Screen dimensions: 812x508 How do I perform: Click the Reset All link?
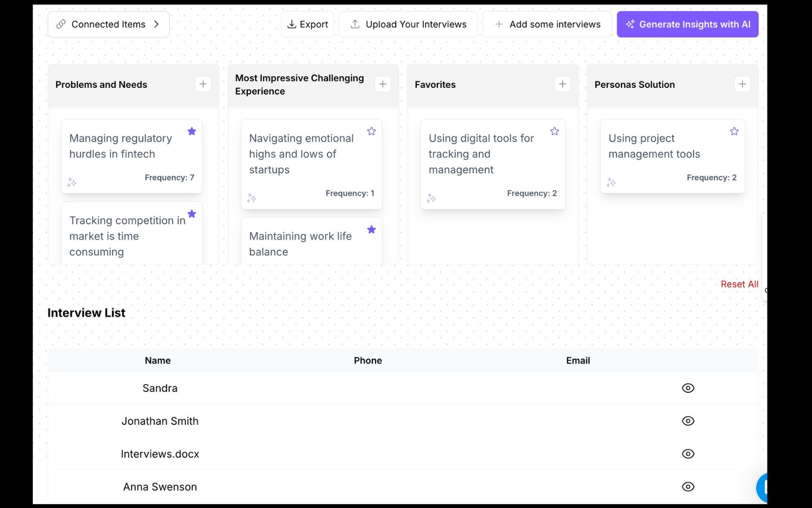(x=739, y=284)
